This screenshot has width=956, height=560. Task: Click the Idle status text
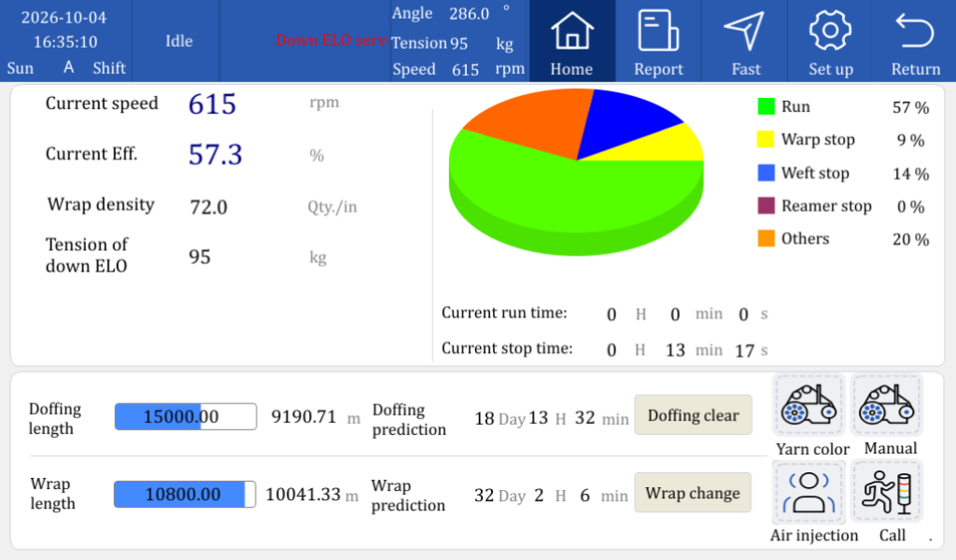click(178, 41)
